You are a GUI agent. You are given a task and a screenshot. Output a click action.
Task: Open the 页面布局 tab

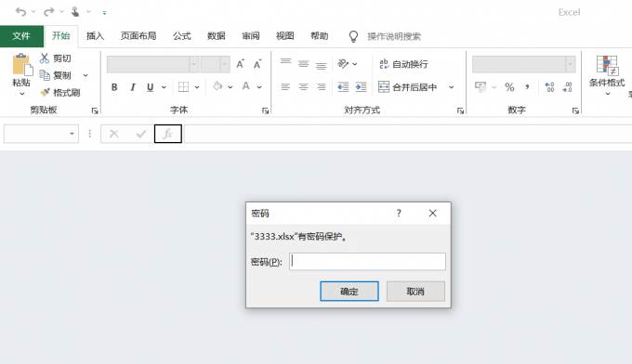(138, 36)
